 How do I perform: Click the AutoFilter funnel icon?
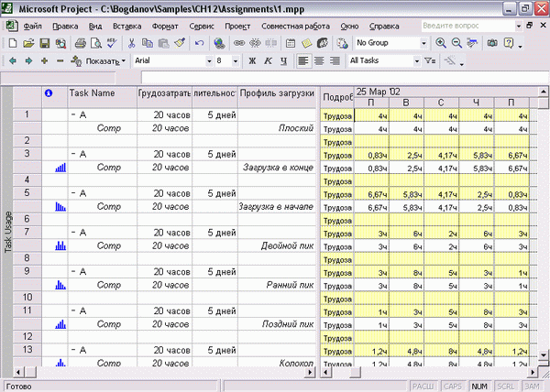[x=430, y=61]
